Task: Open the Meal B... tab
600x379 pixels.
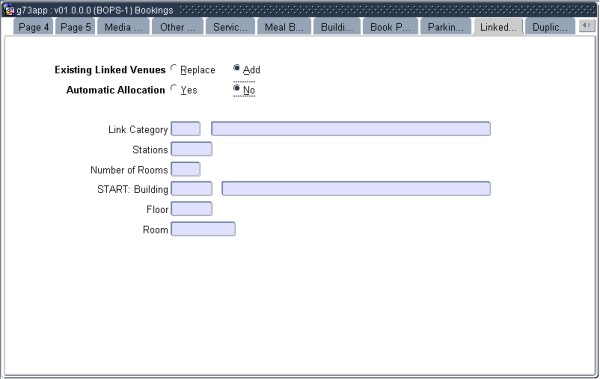Action: 284,27
